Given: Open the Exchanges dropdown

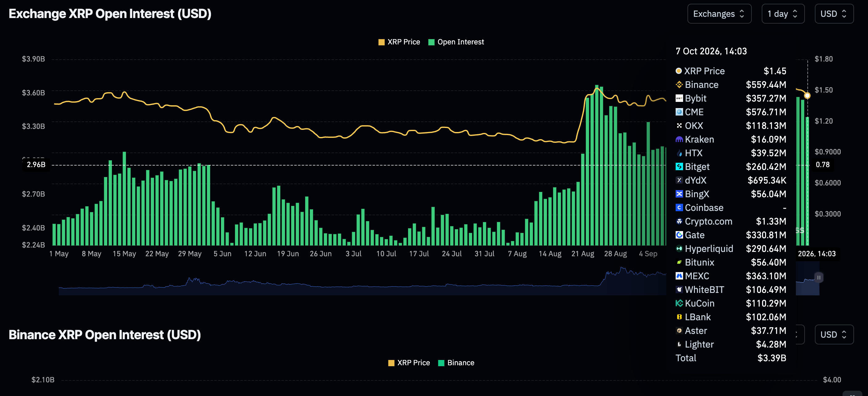Looking at the screenshot, I should (x=719, y=14).
